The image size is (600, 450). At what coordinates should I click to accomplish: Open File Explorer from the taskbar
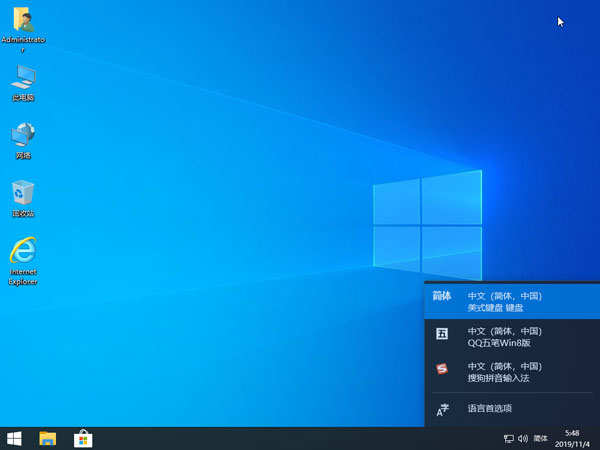[x=48, y=439]
